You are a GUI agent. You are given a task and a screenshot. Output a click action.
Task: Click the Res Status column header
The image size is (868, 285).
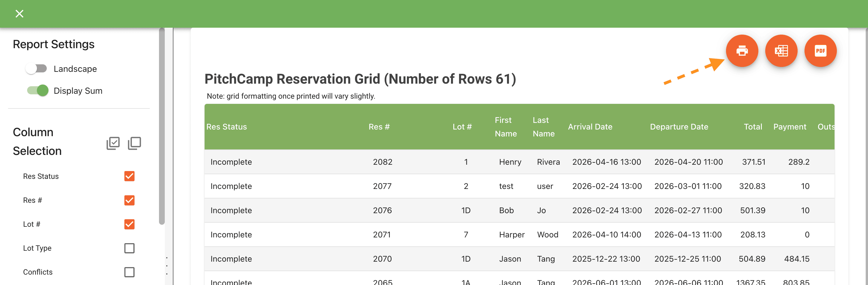pyautogui.click(x=227, y=127)
